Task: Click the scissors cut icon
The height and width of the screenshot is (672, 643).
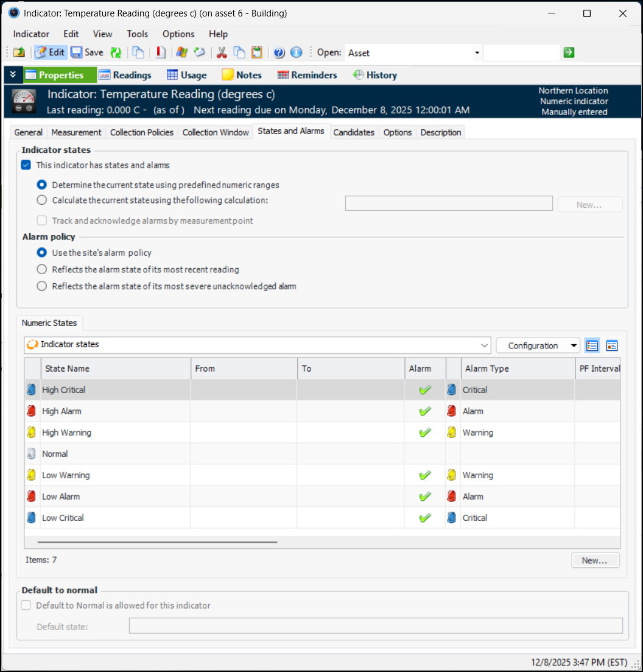Action: pyautogui.click(x=222, y=52)
